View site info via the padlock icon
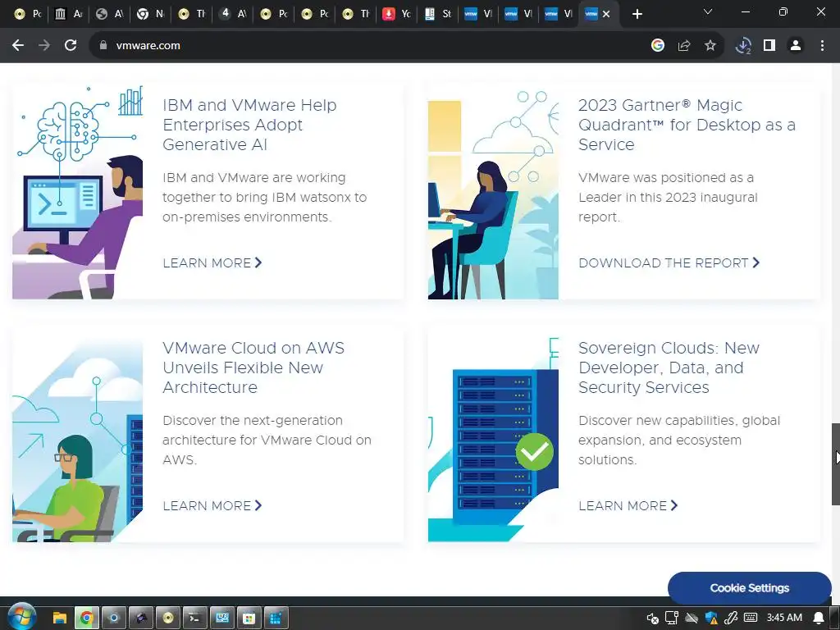 103,46
